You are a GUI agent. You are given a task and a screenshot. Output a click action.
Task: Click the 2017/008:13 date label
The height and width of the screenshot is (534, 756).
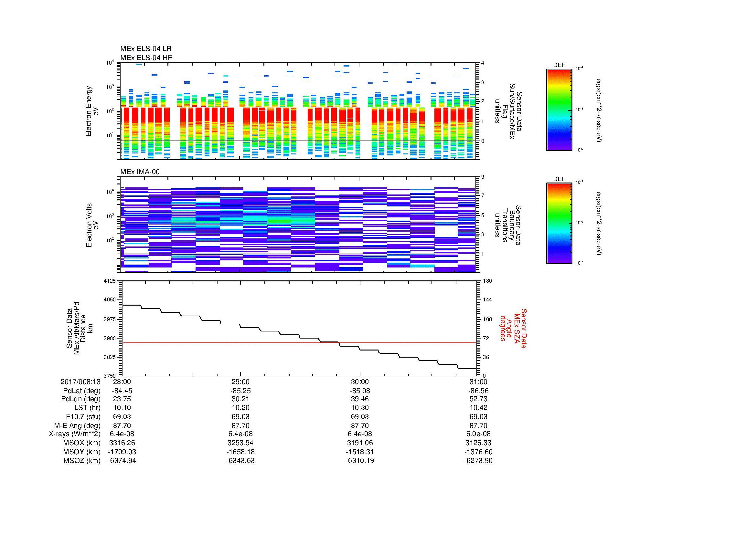coord(80,382)
